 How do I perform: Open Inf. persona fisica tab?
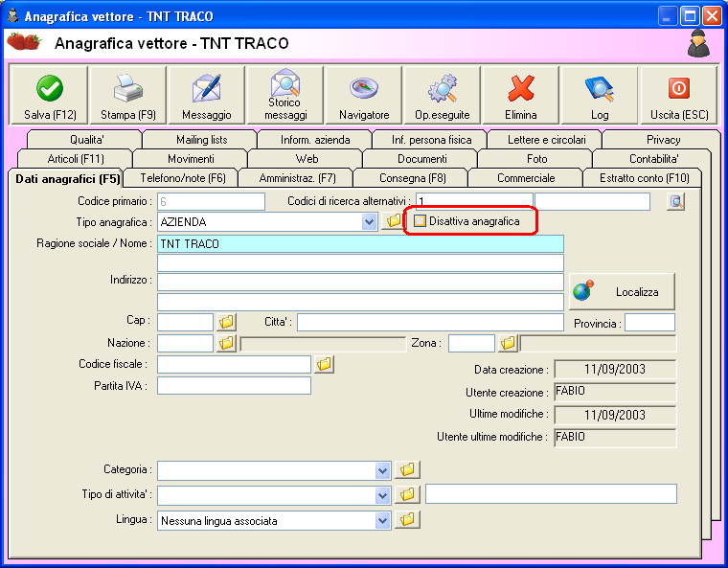[x=431, y=139]
